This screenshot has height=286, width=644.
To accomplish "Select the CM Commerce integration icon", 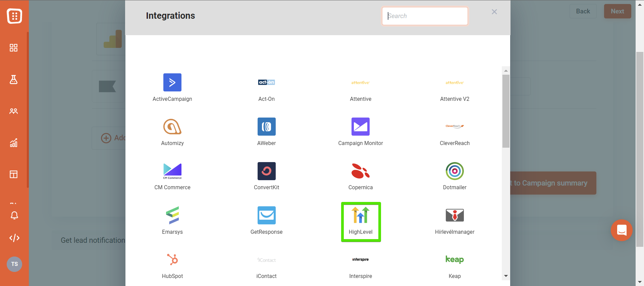I will pos(172,171).
